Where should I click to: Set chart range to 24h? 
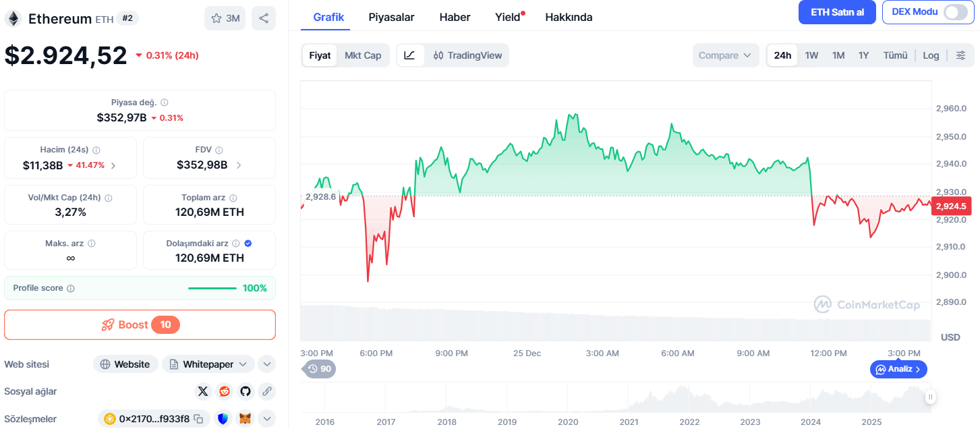click(x=782, y=55)
